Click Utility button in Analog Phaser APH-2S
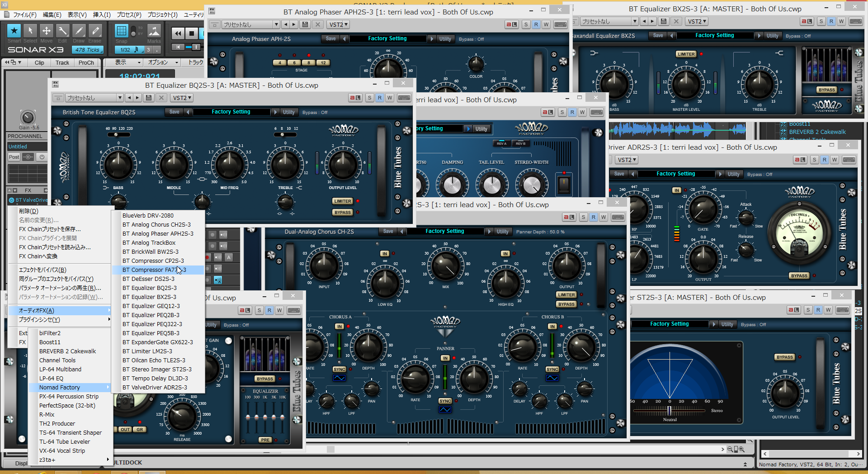Screen dimensions: 868x474 (x=445, y=39)
